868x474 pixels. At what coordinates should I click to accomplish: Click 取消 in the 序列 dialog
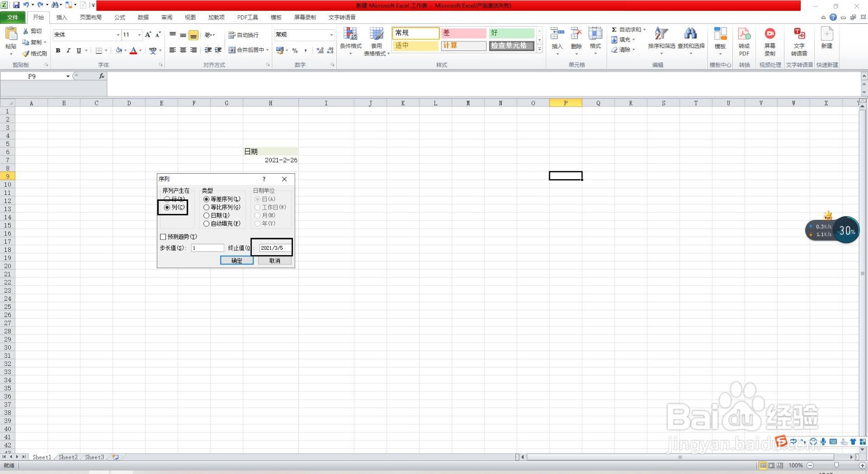point(275,261)
